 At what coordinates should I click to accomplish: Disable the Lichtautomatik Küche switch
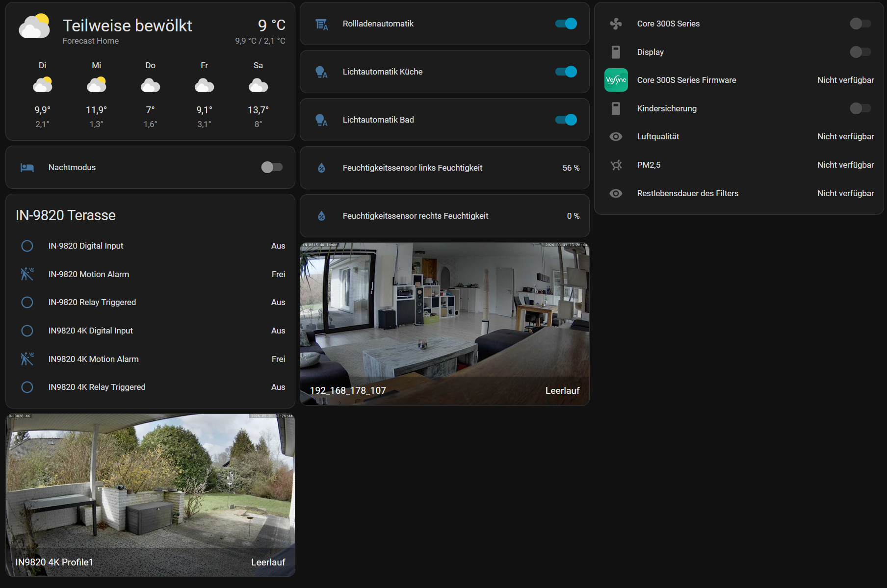pos(566,72)
